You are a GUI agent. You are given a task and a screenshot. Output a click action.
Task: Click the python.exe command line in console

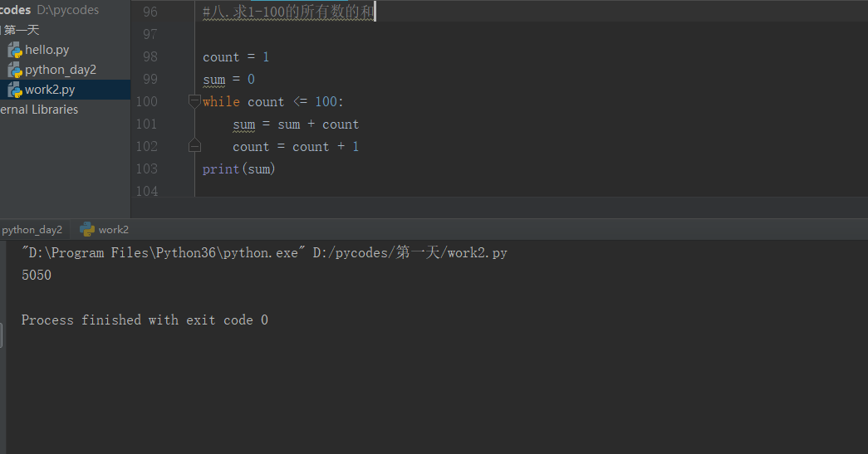pyautogui.click(x=264, y=252)
